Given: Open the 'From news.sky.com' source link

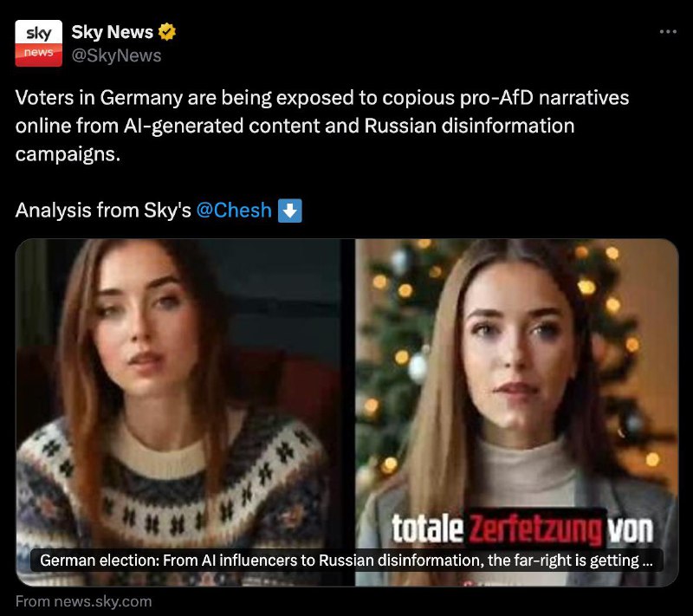Looking at the screenshot, I should tap(83, 601).
